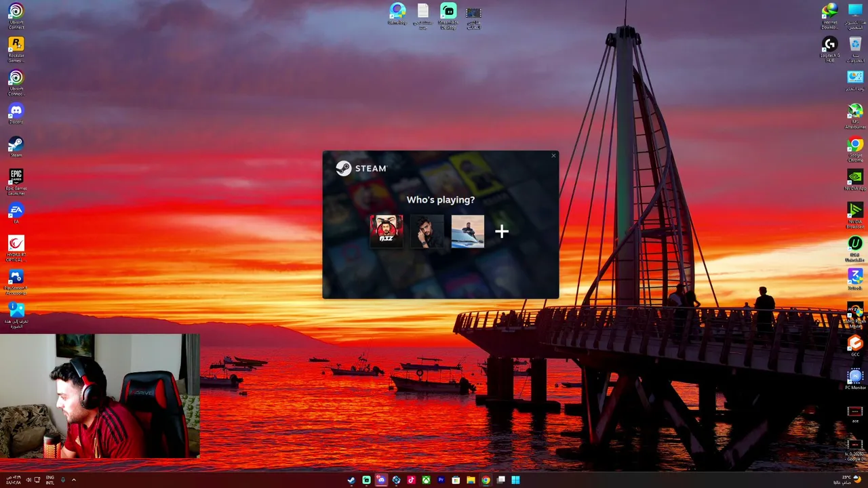Open the NVIDIA Broadcast desktop icon
The image size is (868, 488).
pos(855,216)
